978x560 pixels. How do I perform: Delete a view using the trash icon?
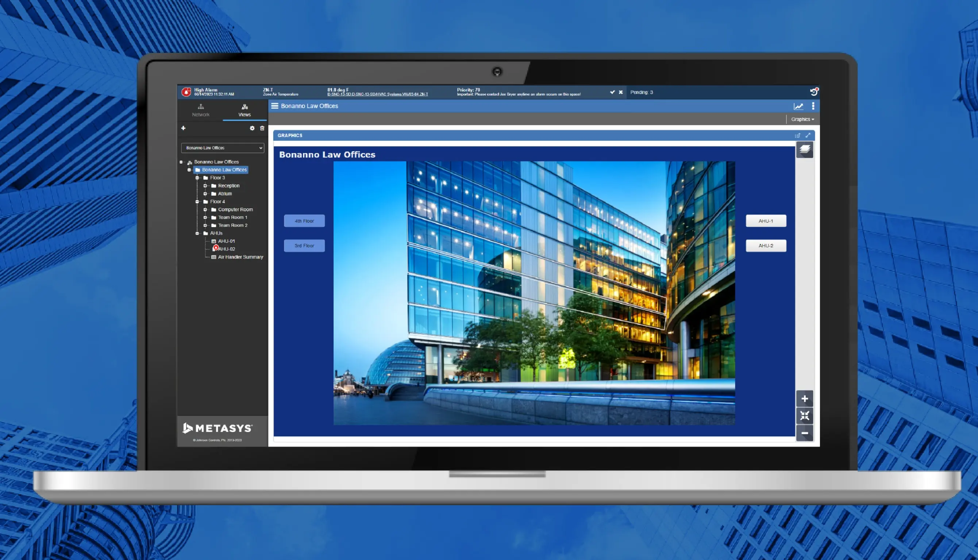point(262,128)
